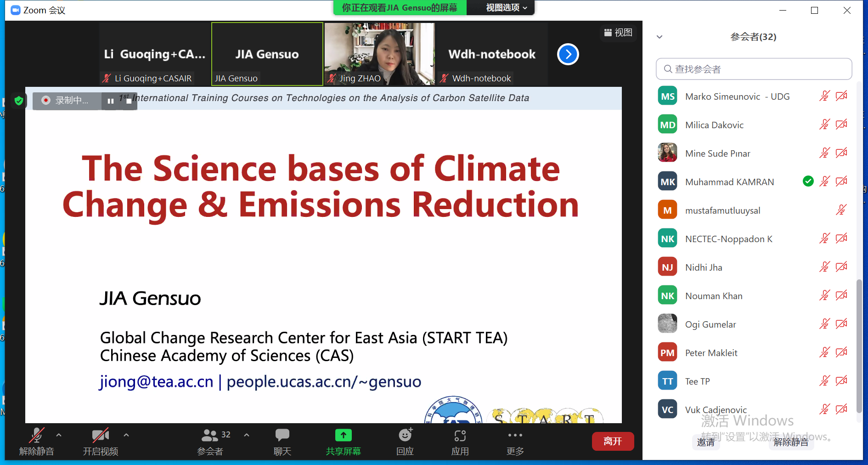
Task: Open the reactions smiley icon
Action: coord(406,435)
